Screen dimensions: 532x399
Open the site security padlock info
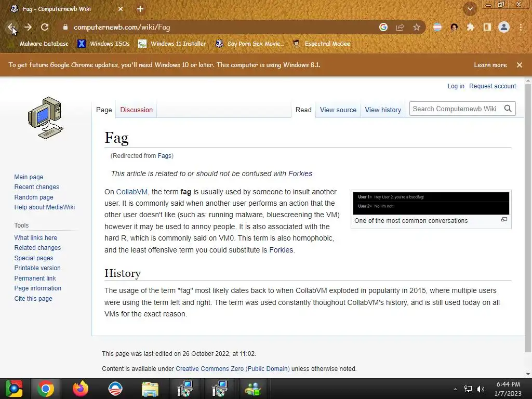65,27
